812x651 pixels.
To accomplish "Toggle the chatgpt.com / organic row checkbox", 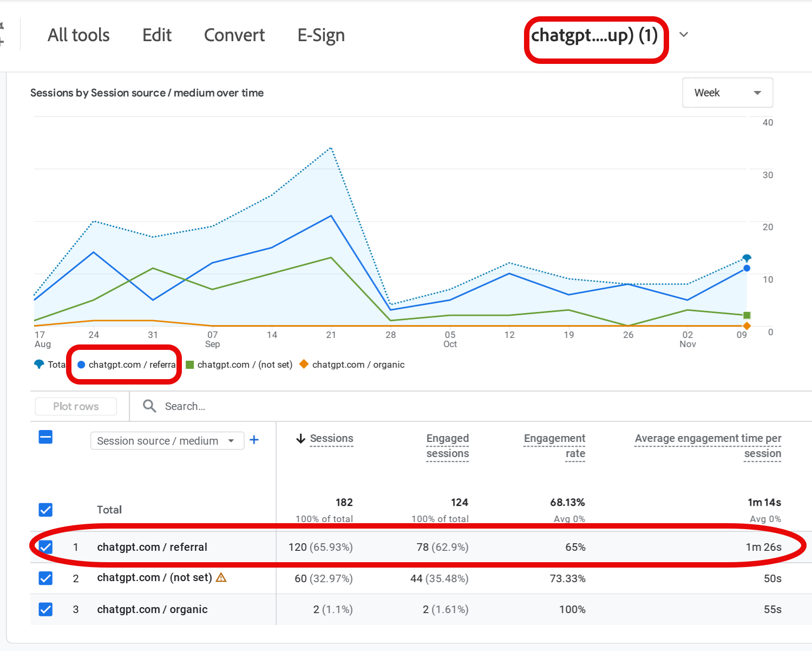I will (x=46, y=609).
